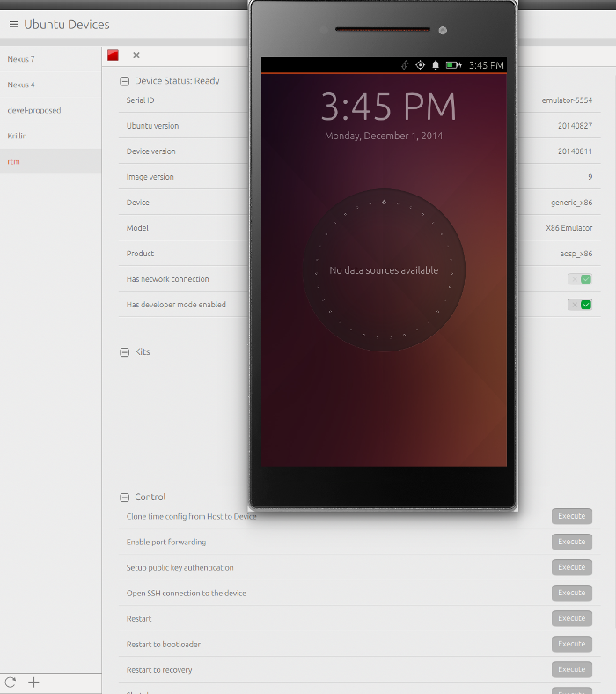Collapse the Device Status section
Image resolution: width=616 pixels, height=694 pixels.
point(125,81)
